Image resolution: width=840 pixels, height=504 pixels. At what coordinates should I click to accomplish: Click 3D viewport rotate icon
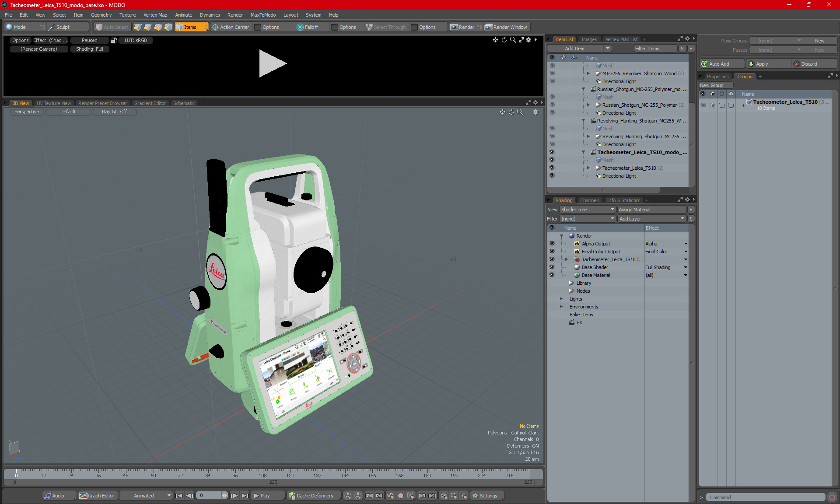(511, 112)
